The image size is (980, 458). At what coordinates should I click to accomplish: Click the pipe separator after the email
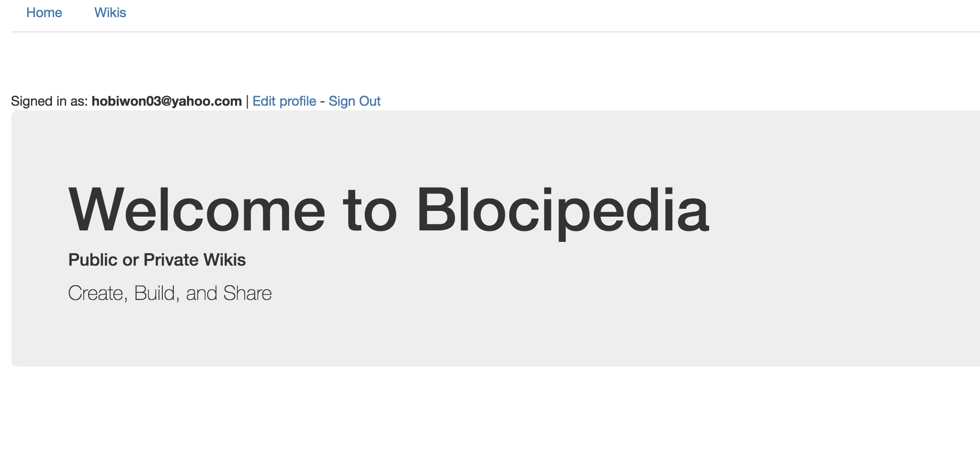247,101
